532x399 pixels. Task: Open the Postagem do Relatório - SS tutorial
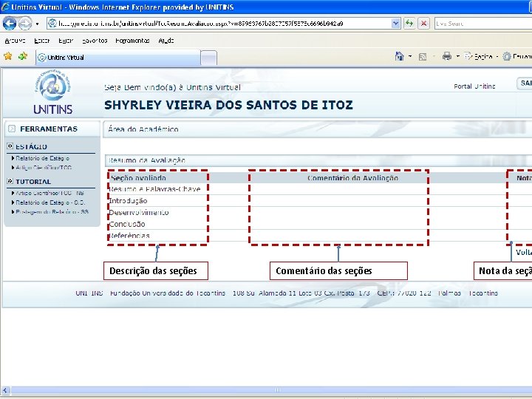(x=52, y=212)
